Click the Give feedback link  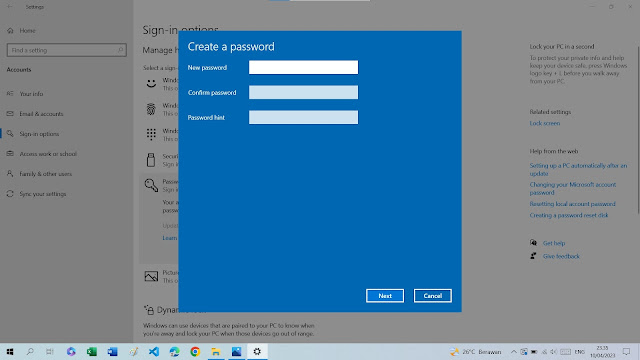coord(561,256)
